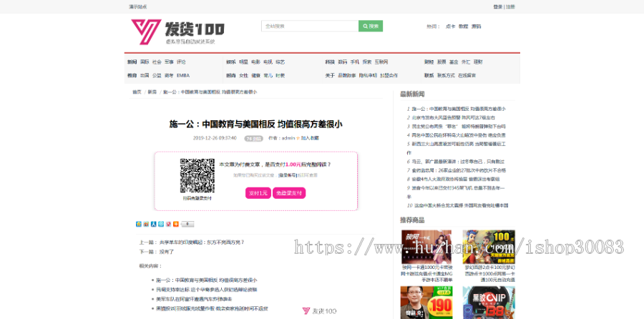The height and width of the screenshot is (319, 644).
Task: Select the 娱乐 navigation menu item
Action: point(230,62)
